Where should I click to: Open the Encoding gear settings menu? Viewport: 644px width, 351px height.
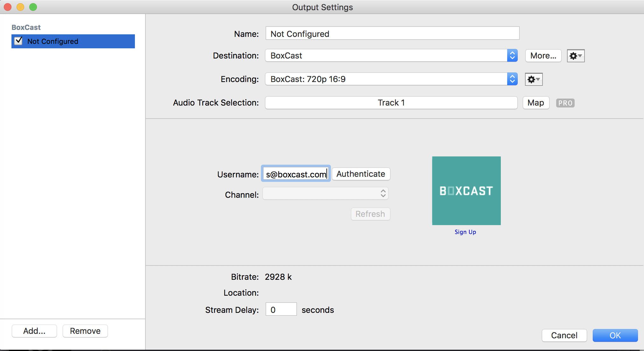click(533, 79)
